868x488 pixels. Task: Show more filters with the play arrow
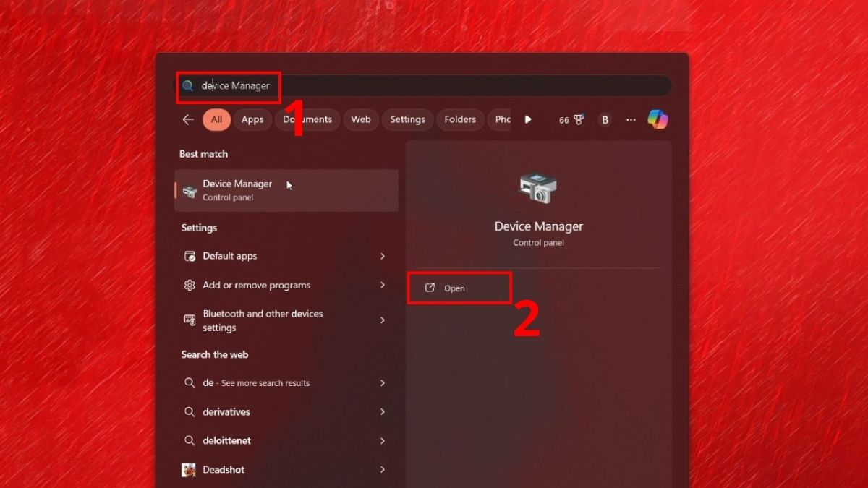click(x=528, y=119)
